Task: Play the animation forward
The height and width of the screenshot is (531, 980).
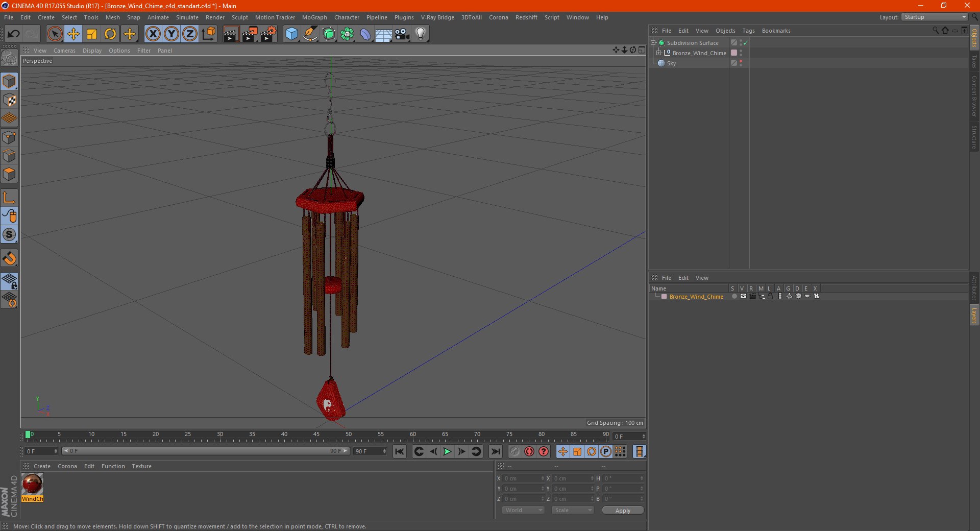Action: 447,451
